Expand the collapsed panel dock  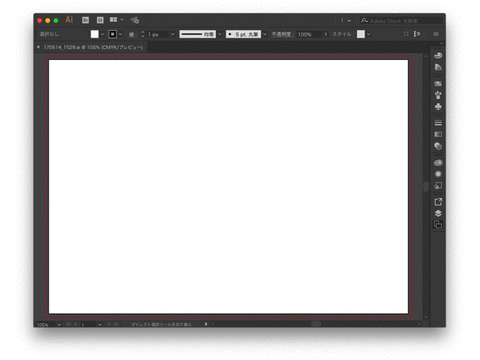point(441,44)
